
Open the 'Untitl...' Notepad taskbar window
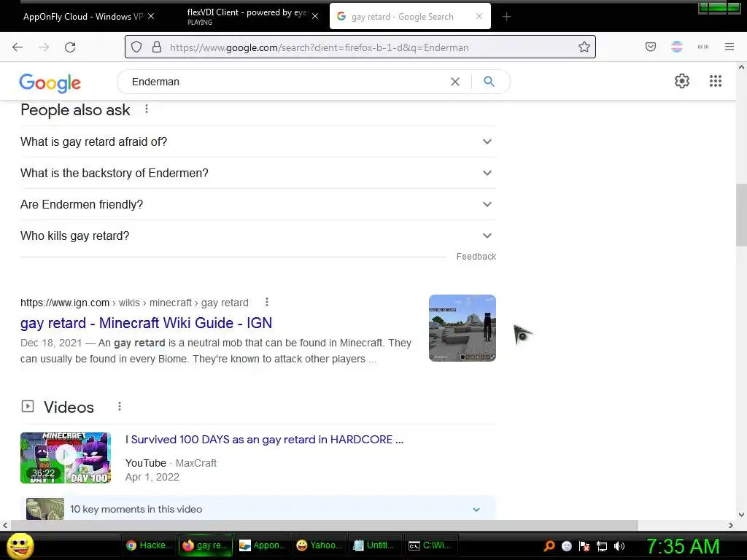coord(376,545)
